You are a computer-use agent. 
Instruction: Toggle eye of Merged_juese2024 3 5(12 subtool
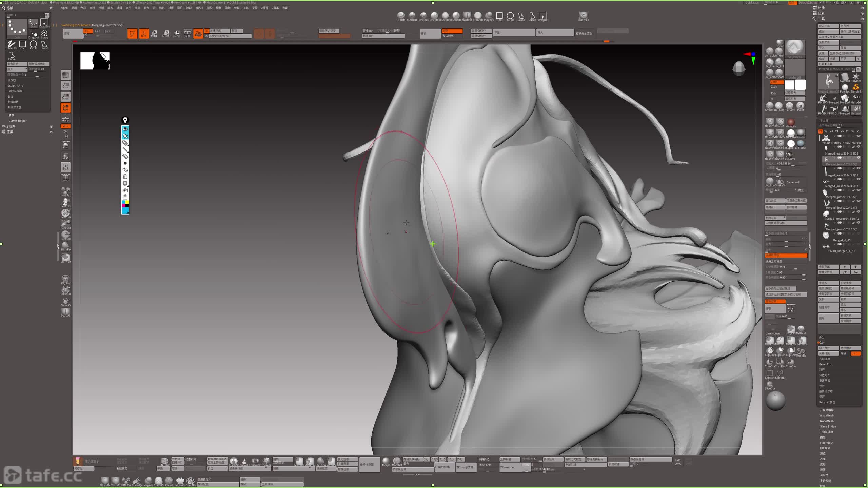[x=859, y=179]
